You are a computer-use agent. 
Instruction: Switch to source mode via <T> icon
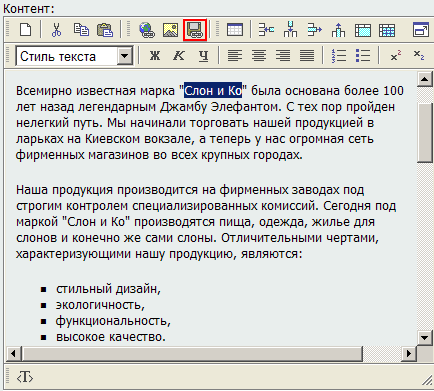tap(25, 378)
